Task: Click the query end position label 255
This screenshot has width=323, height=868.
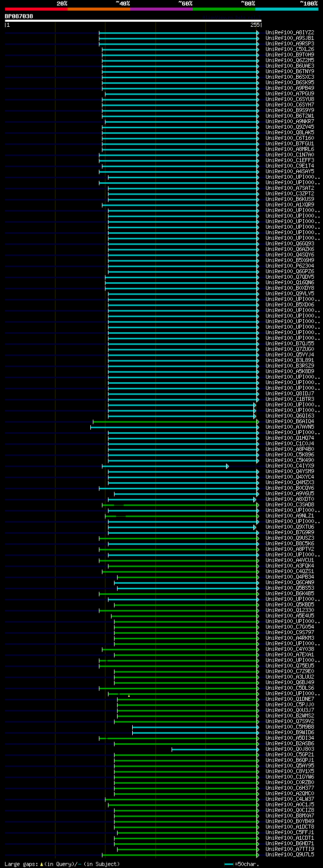Action: 255,25
